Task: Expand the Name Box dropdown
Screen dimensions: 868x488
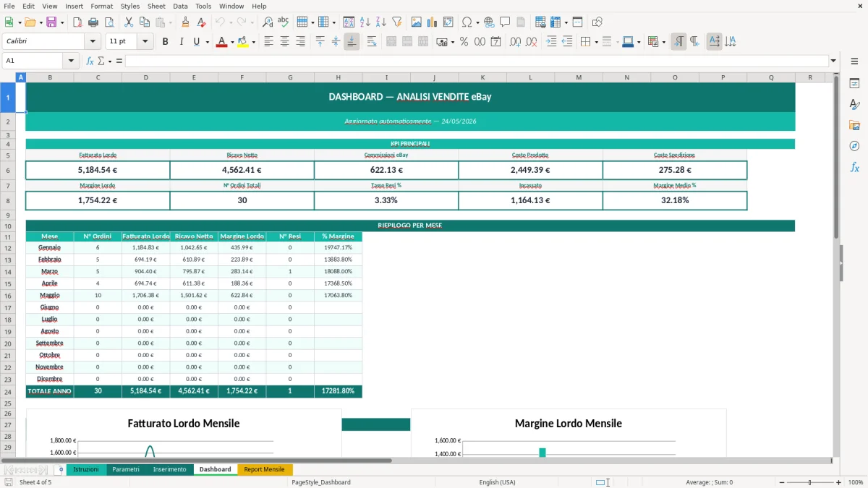Action: (71, 61)
